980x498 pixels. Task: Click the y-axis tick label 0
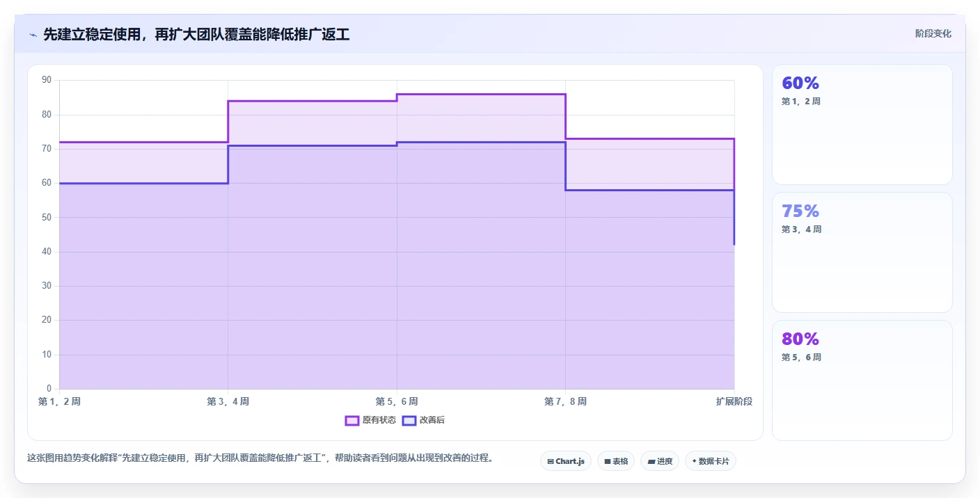pyautogui.click(x=49, y=388)
